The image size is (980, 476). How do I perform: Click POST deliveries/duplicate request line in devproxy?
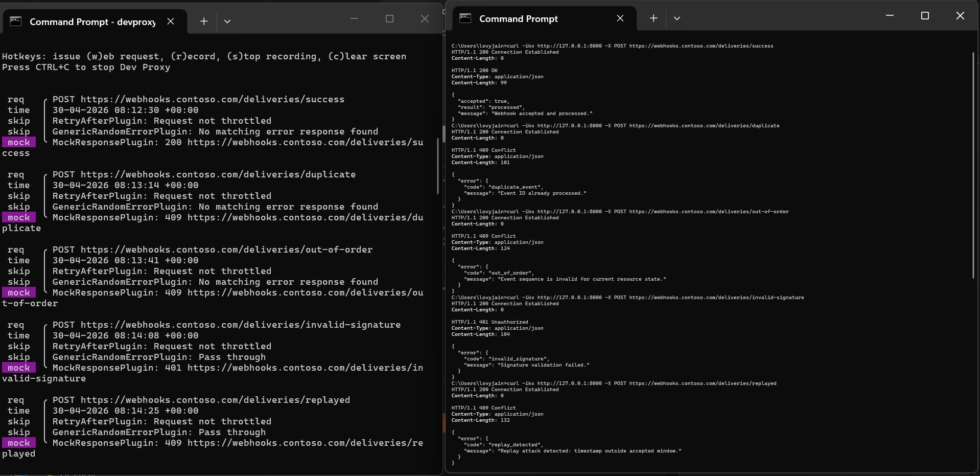204,174
